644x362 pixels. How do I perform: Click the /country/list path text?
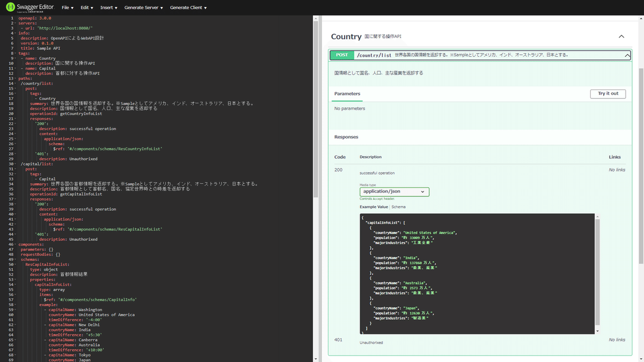point(374,55)
